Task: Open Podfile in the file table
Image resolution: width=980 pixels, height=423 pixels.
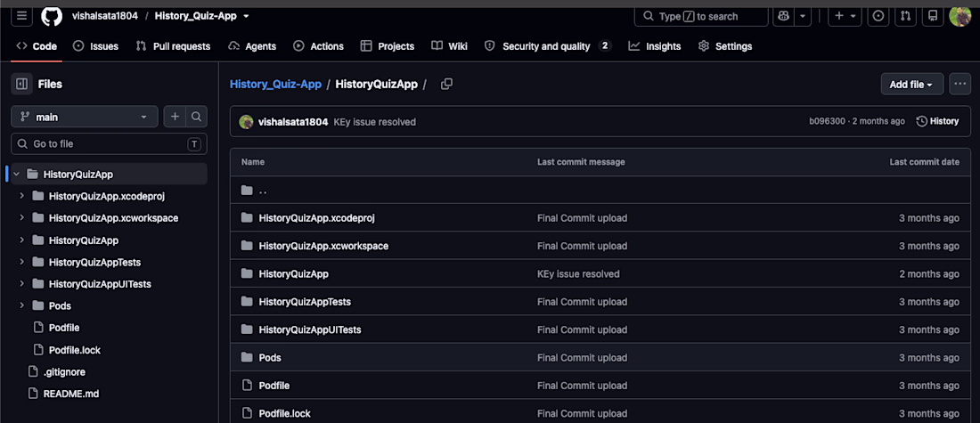Action: point(274,386)
